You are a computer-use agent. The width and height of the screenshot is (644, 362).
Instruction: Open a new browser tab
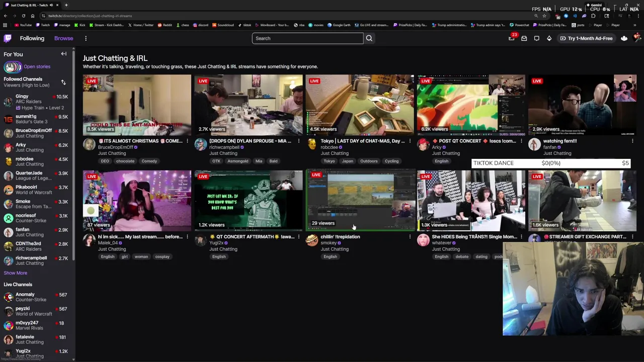(66, 5)
